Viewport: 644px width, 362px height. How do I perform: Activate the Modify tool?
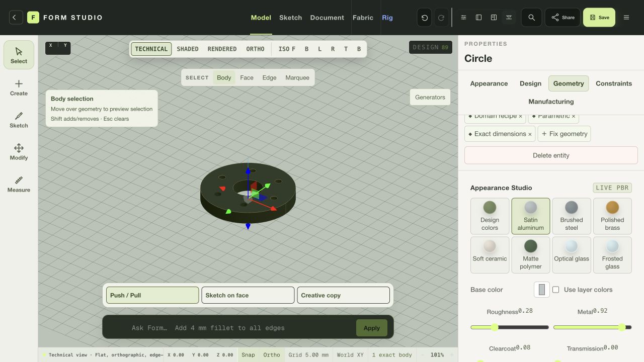19,151
